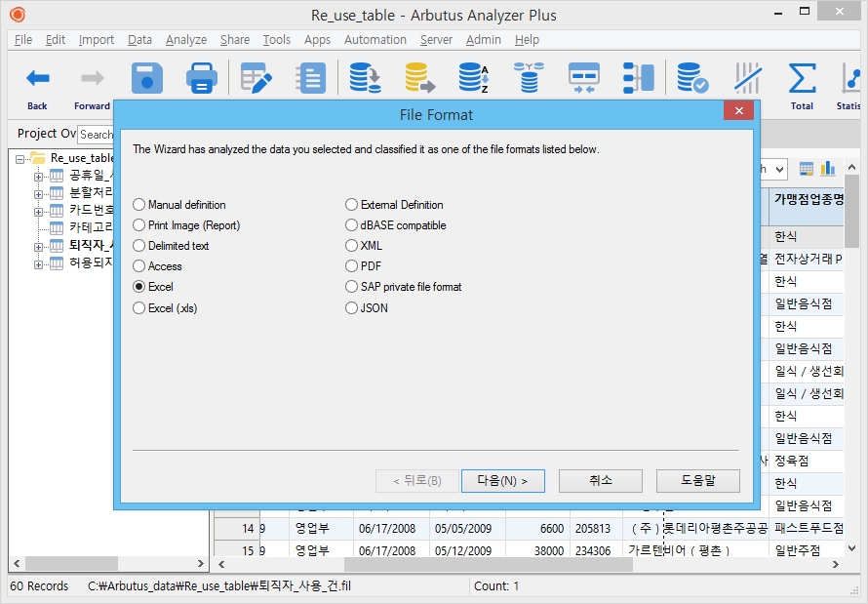The height and width of the screenshot is (604, 868).
Task: Open the Import menu
Action: point(97,40)
